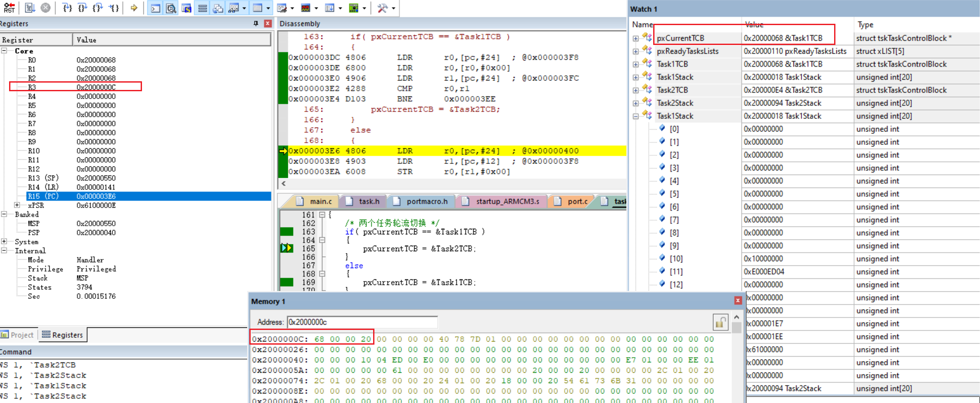Click the highlighted disassembly line 0x000003E6
This screenshot has width=980, height=403.
pos(457,151)
